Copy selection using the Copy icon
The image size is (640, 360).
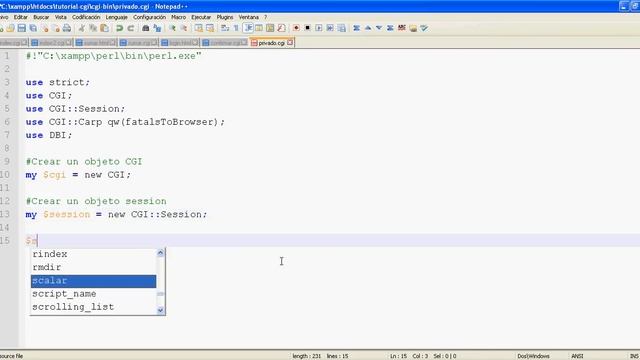click(x=93, y=28)
